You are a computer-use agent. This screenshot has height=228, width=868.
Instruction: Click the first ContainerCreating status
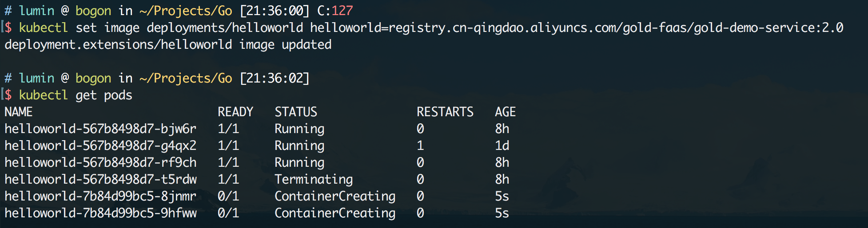pos(335,196)
